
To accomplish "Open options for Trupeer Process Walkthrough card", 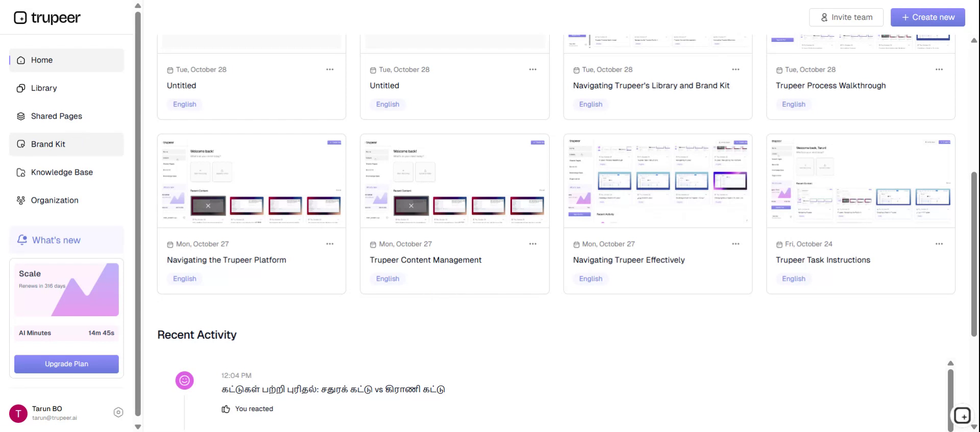I will coord(939,69).
